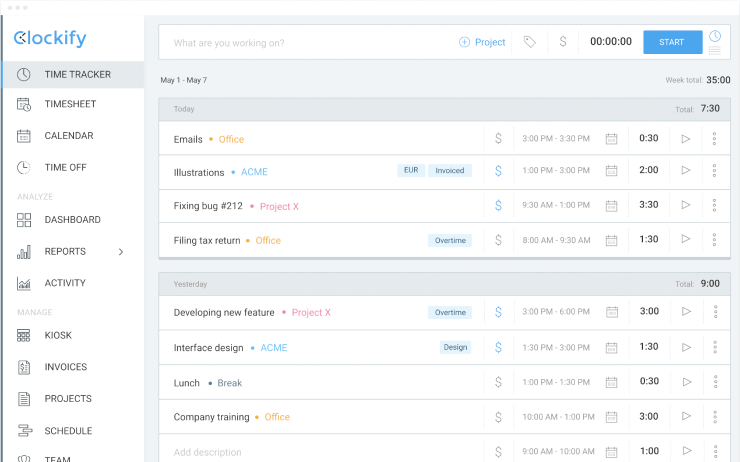Toggle billable on Emails entry
Image resolution: width=740 pixels, height=462 pixels.
coord(498,138)
